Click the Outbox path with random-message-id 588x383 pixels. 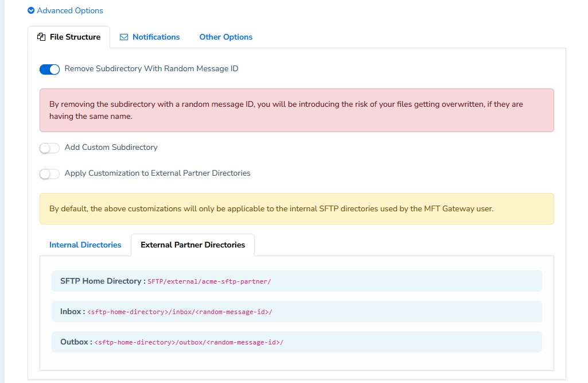[189, 342]
